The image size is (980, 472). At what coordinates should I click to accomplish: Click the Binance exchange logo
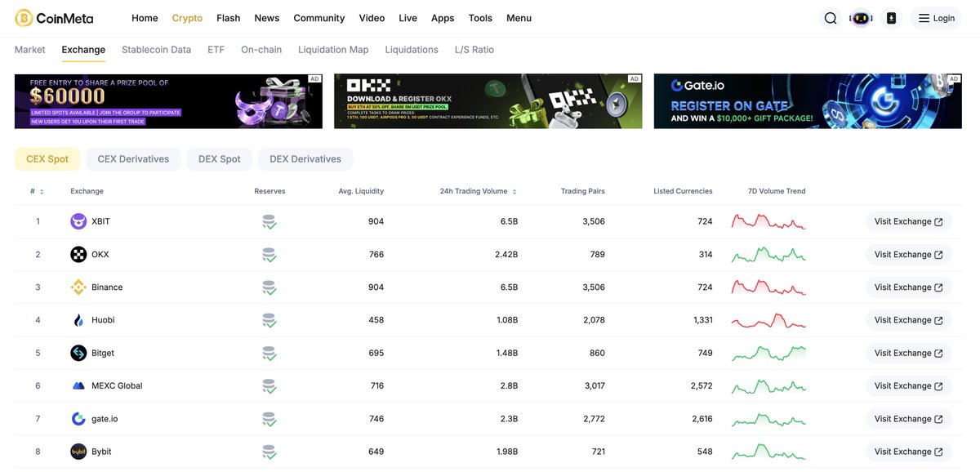[78, 287]
